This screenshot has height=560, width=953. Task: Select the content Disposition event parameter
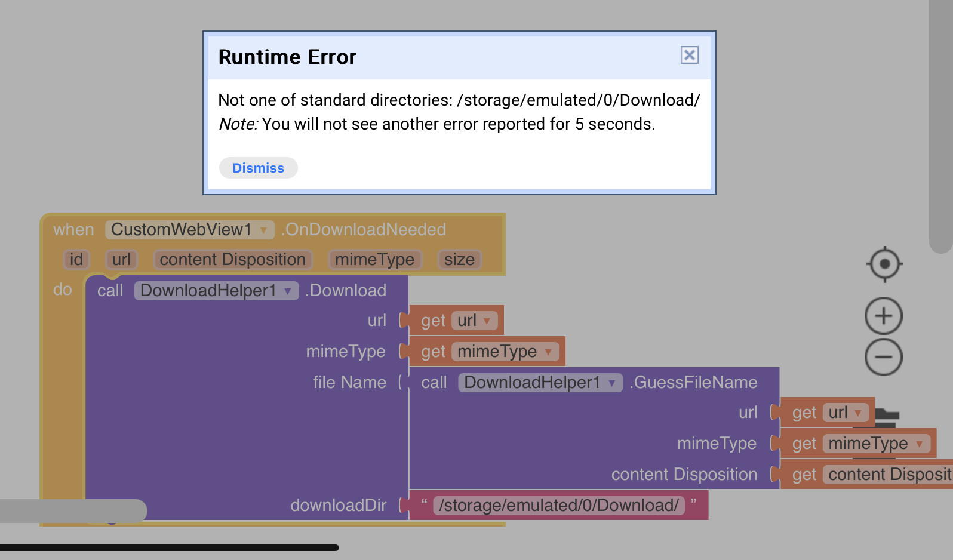pyautogui.click(x=233, y=260)
